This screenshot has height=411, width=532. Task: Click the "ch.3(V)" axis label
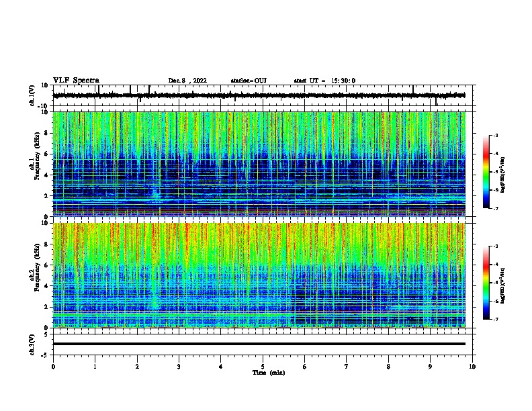point(32,345)
